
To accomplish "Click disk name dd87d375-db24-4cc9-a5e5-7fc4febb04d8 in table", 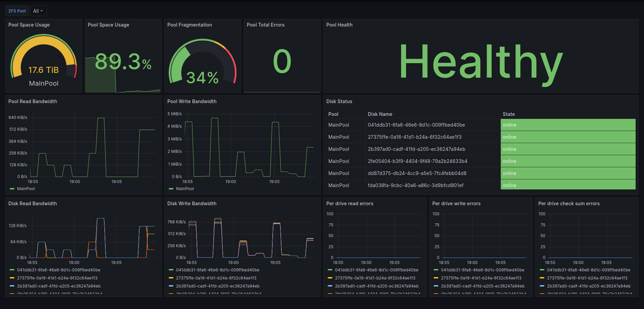I will (417, 173).
